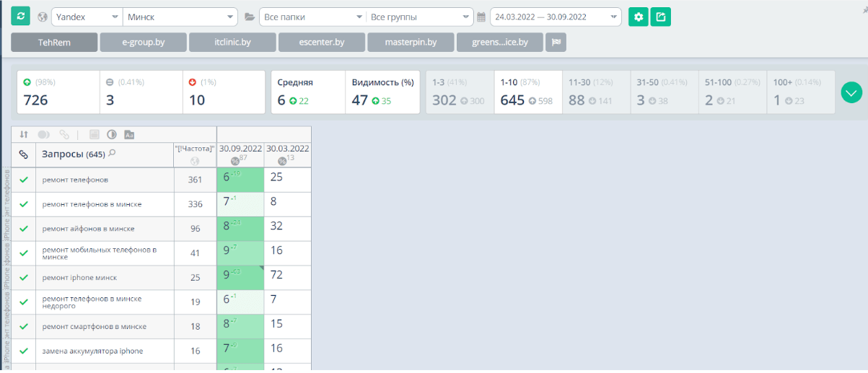Expand the stats panel with green chevron
Screen dimensions: 868x373
tap(851, 92)
